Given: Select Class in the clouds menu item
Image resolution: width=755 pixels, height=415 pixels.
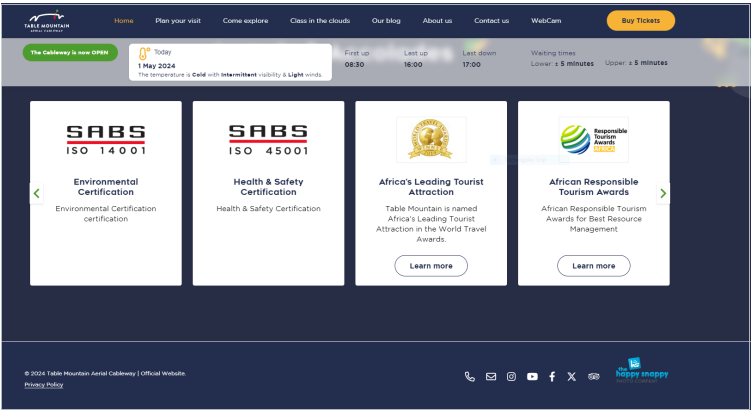Looking at the screenshot, I should click(x=320, y=21).
